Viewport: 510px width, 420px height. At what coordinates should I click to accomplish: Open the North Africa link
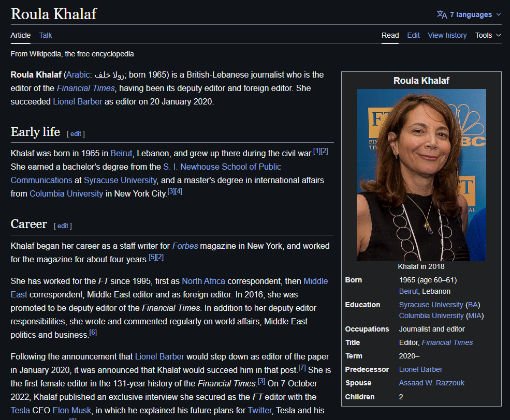[203, 281]
